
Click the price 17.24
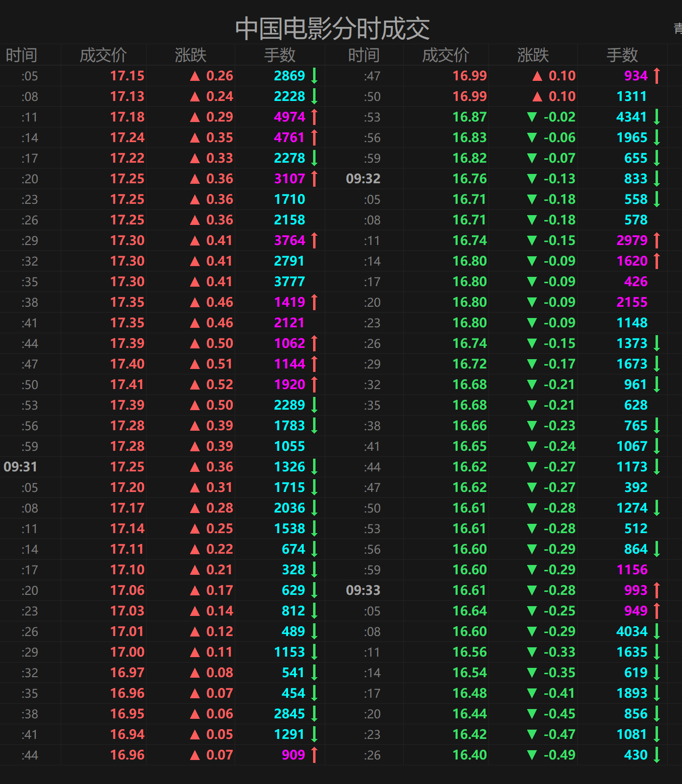(127, 138)
